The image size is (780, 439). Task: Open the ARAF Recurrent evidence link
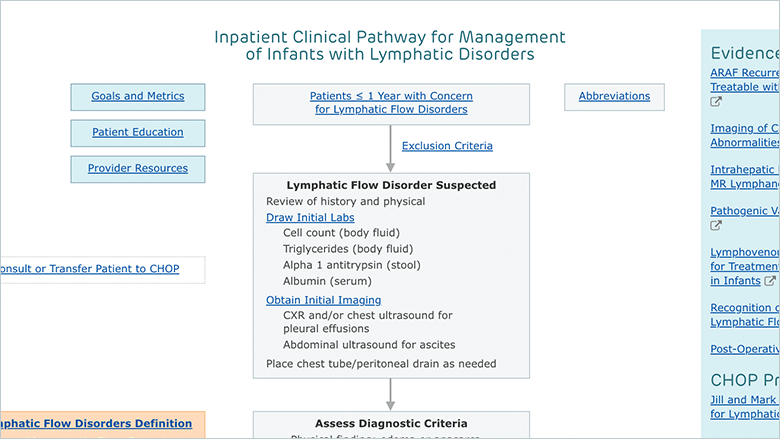point(745,80)
